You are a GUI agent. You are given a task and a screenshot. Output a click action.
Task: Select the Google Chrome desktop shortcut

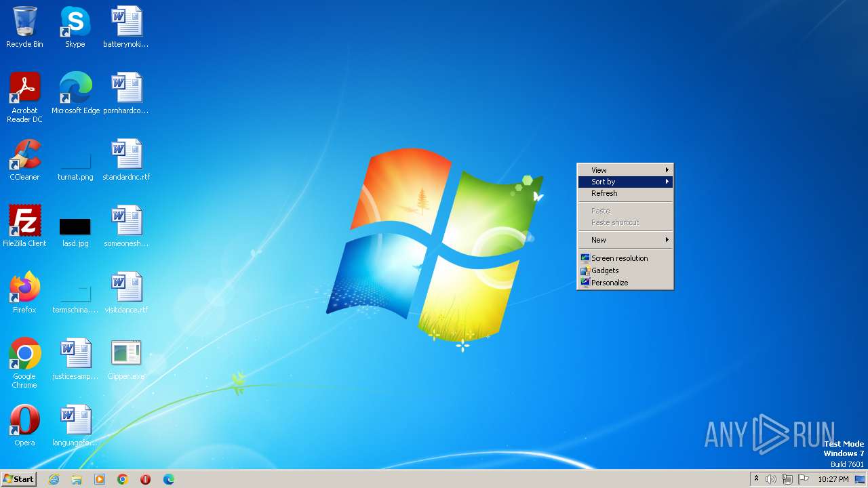coord(24,363)
